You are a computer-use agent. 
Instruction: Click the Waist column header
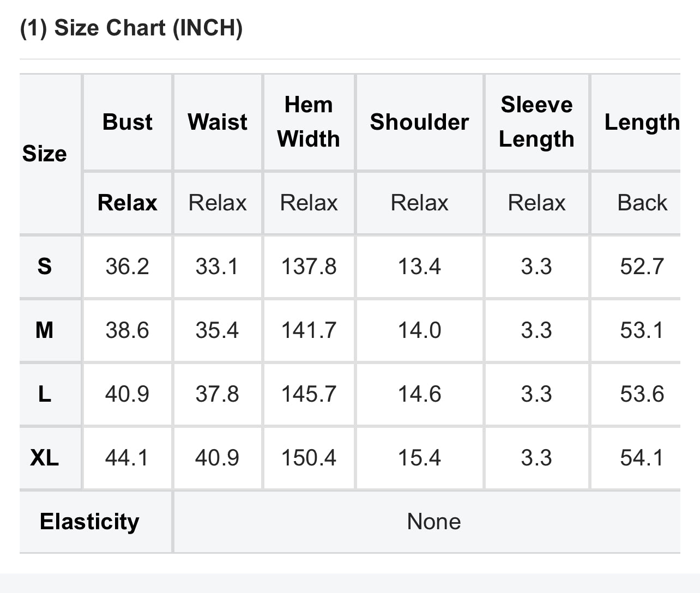click(x=217, y=122)
